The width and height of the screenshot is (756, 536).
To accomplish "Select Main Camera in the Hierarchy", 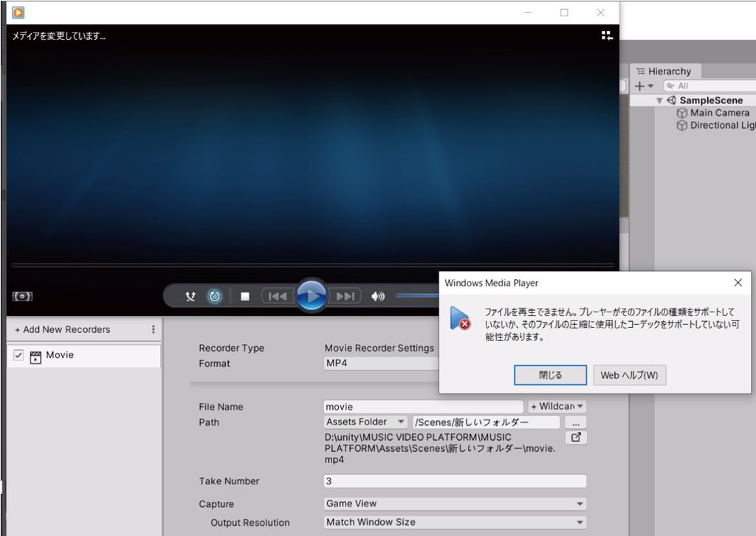I will 720,113.
